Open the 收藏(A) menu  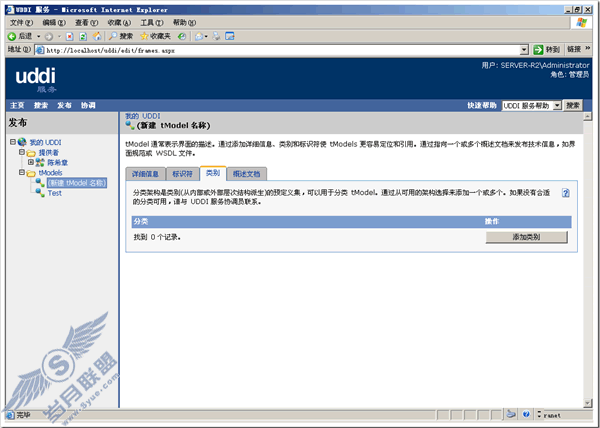tap(119, 23)
